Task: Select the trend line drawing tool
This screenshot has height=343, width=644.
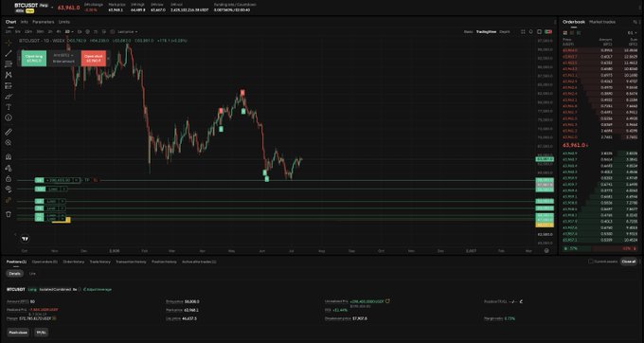Action: 9,53
